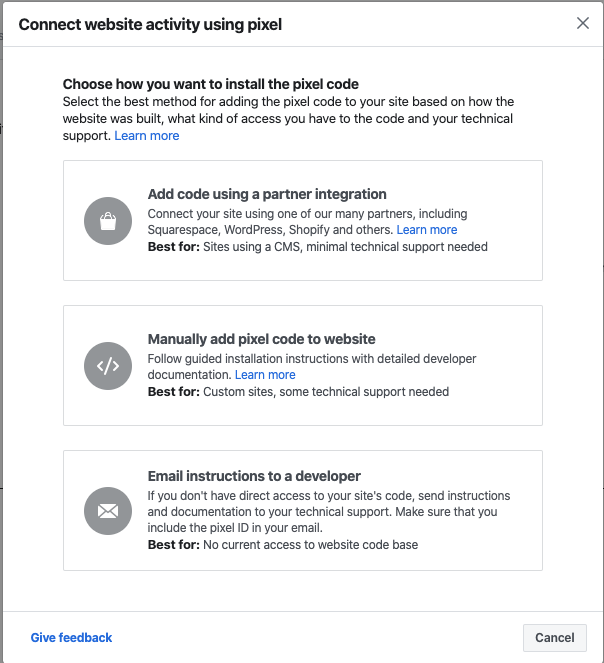Click 'include the pixel ID in your email' text
This screenshot has width=604, height=663.
235,528
